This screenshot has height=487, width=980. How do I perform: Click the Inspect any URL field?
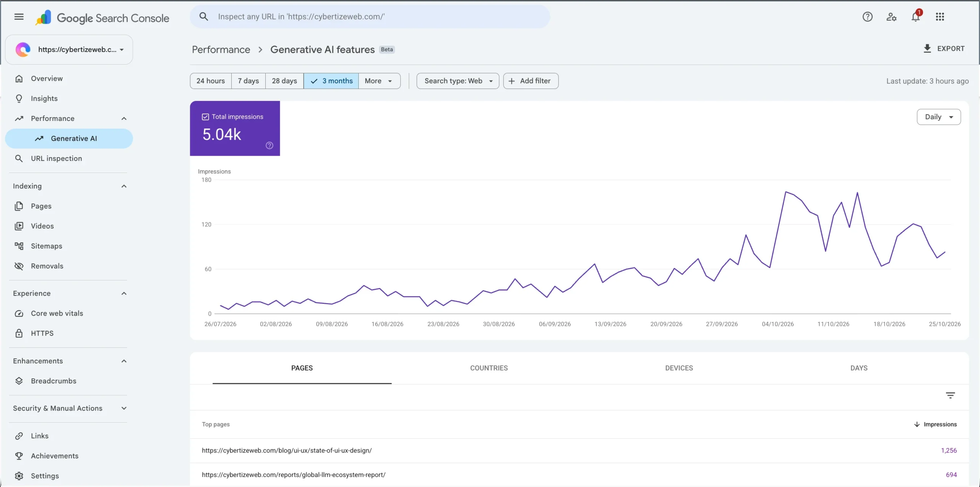pyautogui.click(x=370, y=16)
